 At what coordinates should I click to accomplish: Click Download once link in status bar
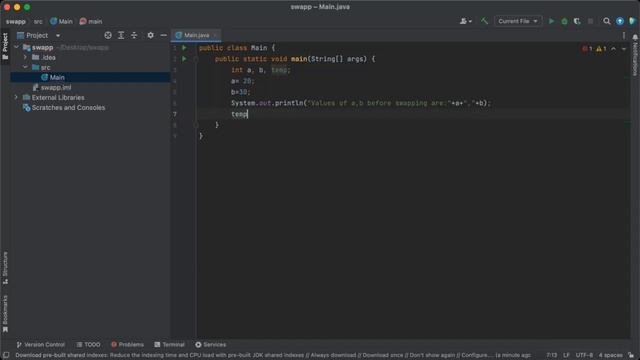[384, 355]
